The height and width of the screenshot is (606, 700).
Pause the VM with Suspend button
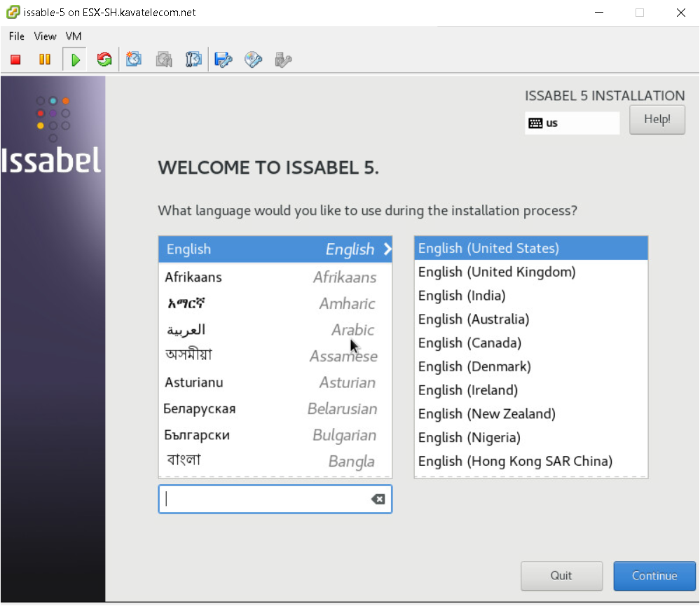(x=45, y=60)
